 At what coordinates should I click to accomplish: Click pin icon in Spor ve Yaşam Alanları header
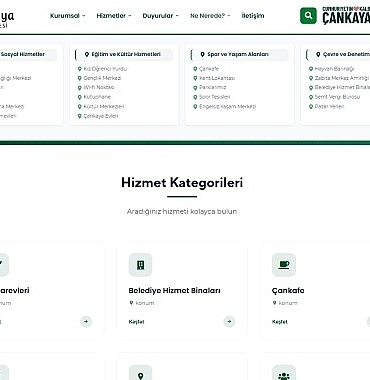click(x=202, y=54)
